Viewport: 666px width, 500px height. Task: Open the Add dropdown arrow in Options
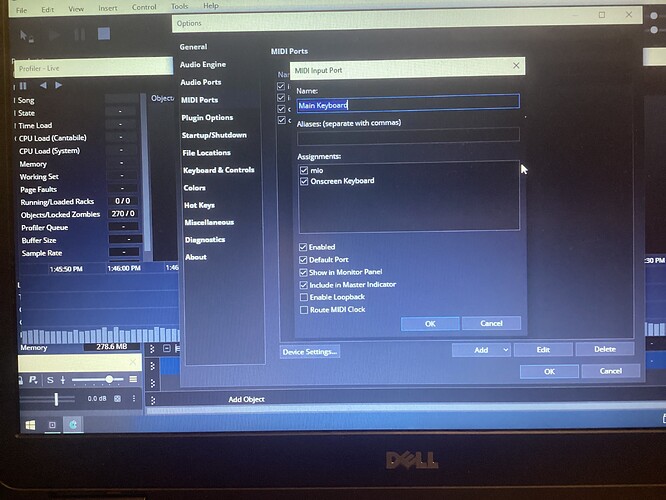point(505,350)
